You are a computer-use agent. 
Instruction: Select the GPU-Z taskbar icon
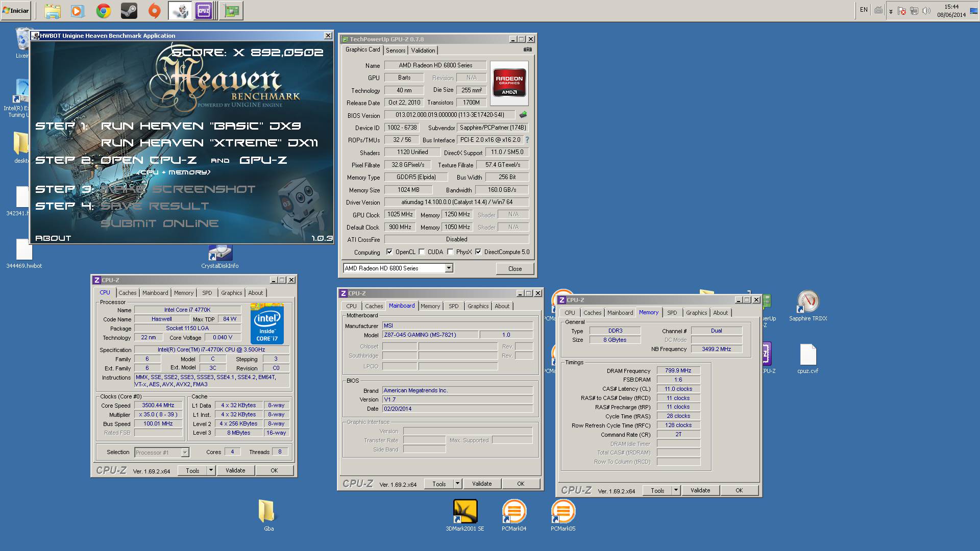[x=231, y=11]
